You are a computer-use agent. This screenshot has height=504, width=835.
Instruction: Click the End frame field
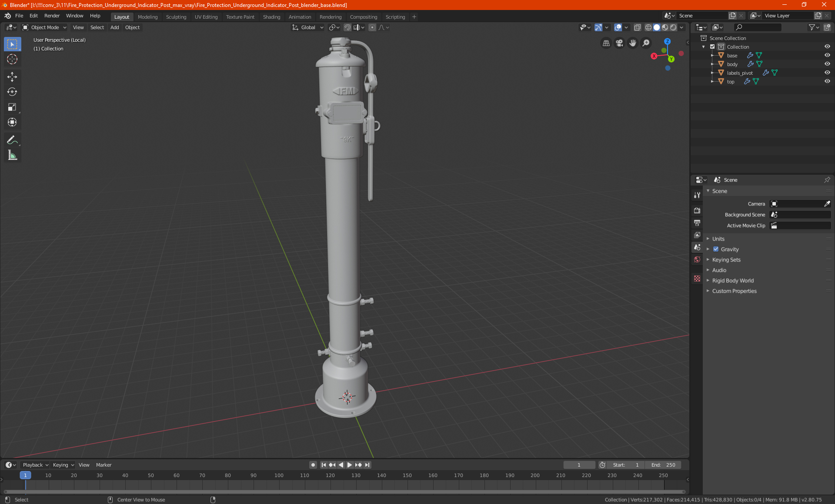tap(663, 465)
